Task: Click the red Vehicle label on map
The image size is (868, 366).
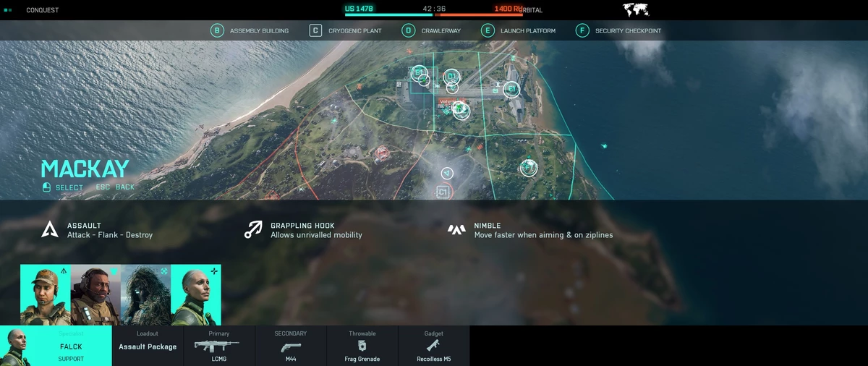Action: [x=452, y=101]
